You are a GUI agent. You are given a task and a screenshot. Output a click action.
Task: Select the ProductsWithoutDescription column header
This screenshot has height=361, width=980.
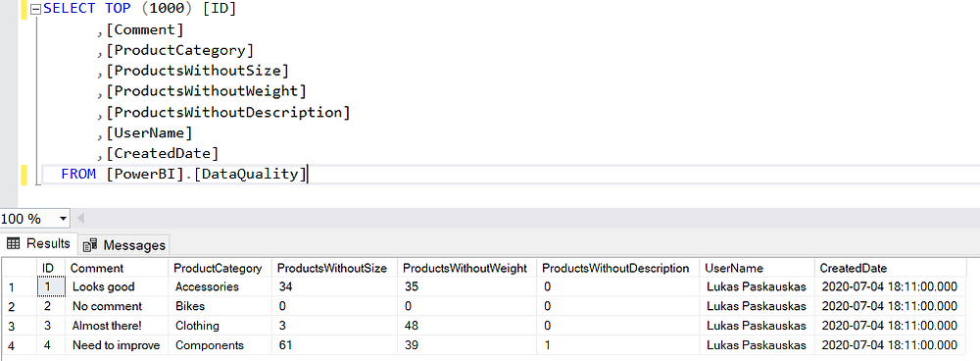pyautogui.click(x=618, y=268)
